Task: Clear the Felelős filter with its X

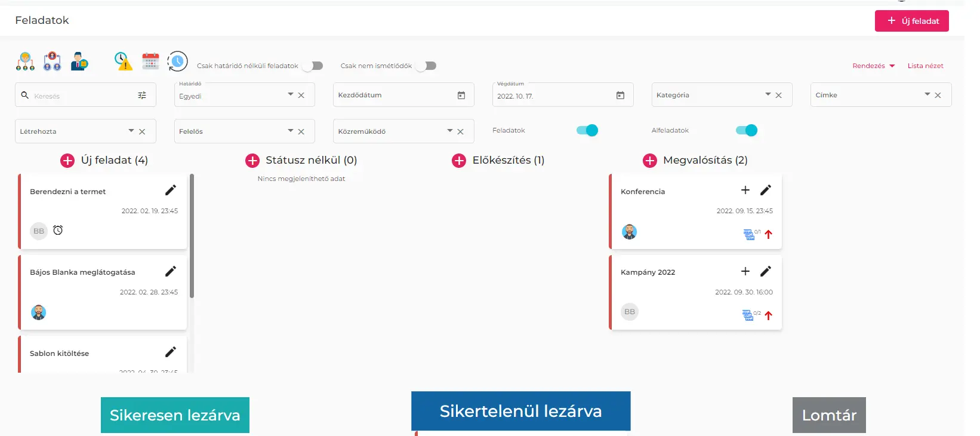Action: [301, 132]
